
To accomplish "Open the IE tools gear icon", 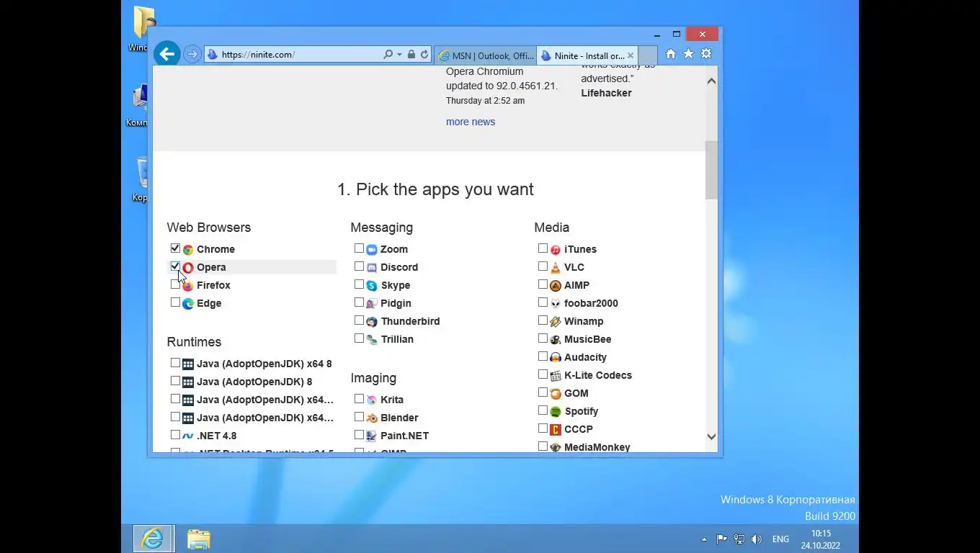I will (706, 54).
